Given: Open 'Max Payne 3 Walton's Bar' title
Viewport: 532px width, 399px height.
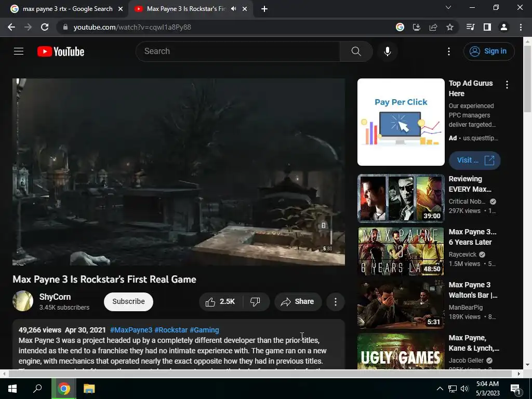Looking at the screenshot, I should 473,290.
